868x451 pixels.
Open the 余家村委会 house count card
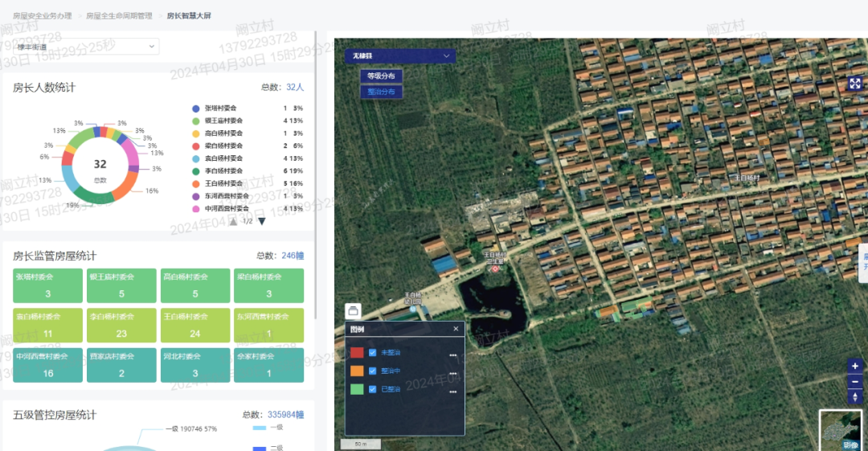point(268,365)
